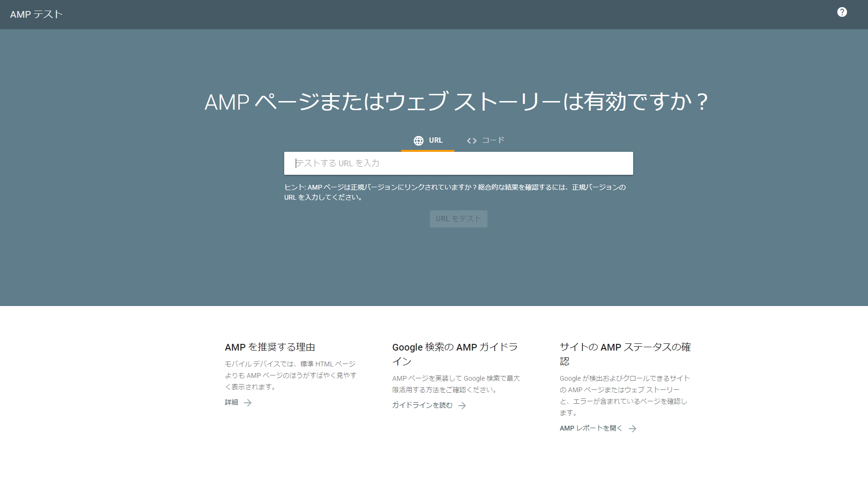This screenshot has width=868, height=477.
Task: Click the globe icon on URL tab
Action: click(x=418, y=140)
